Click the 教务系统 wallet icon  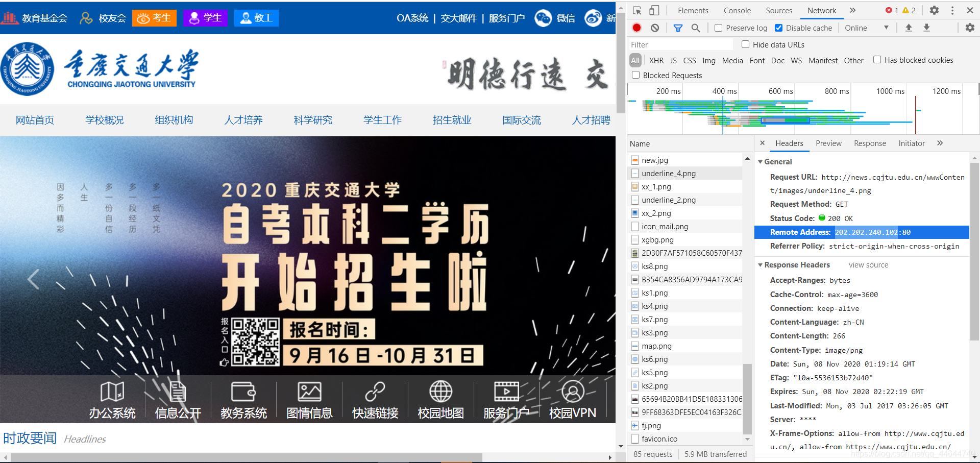pyautogui.click(x=243, y=392)
